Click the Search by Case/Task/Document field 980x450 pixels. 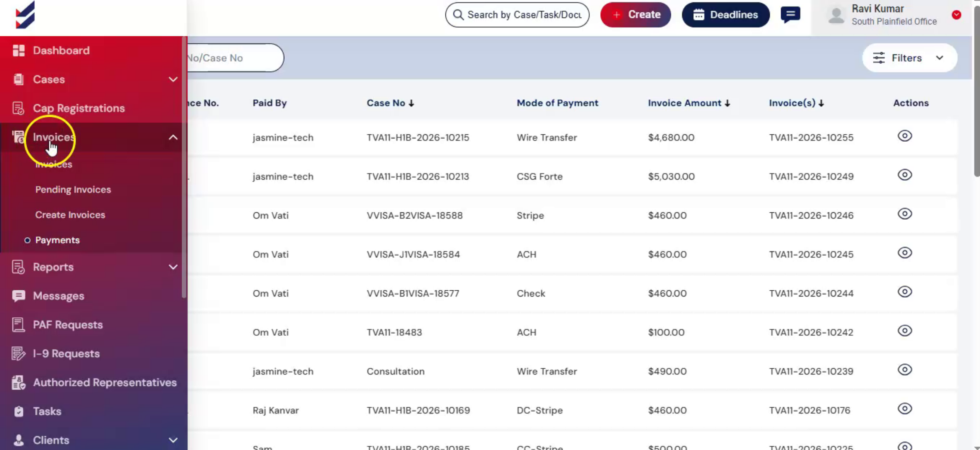click(x=517, y=15)
